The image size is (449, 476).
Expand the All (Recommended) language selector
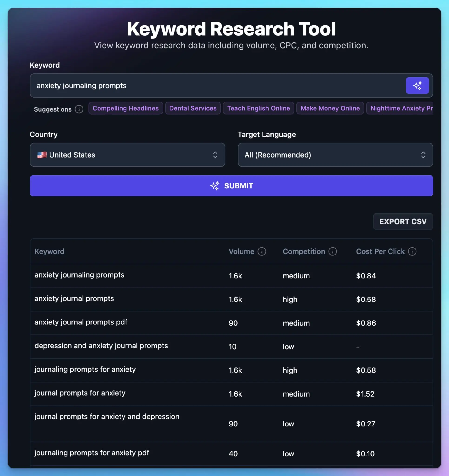tap(335, 155)
